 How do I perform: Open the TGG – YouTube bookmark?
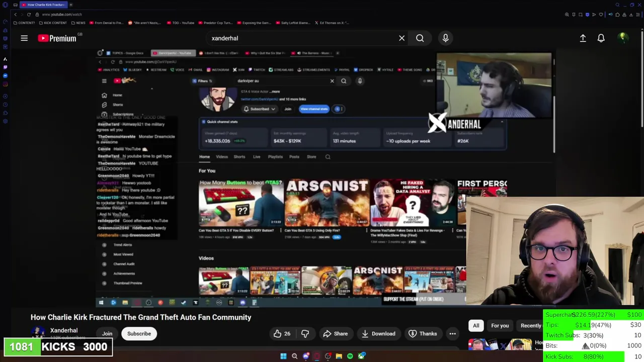coord(181,23)
